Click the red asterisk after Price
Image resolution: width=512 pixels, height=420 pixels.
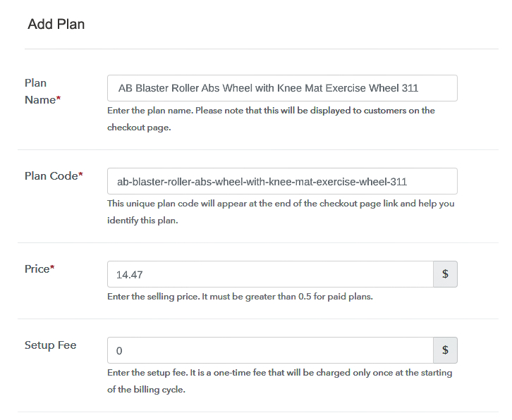[x=52, y=268]
